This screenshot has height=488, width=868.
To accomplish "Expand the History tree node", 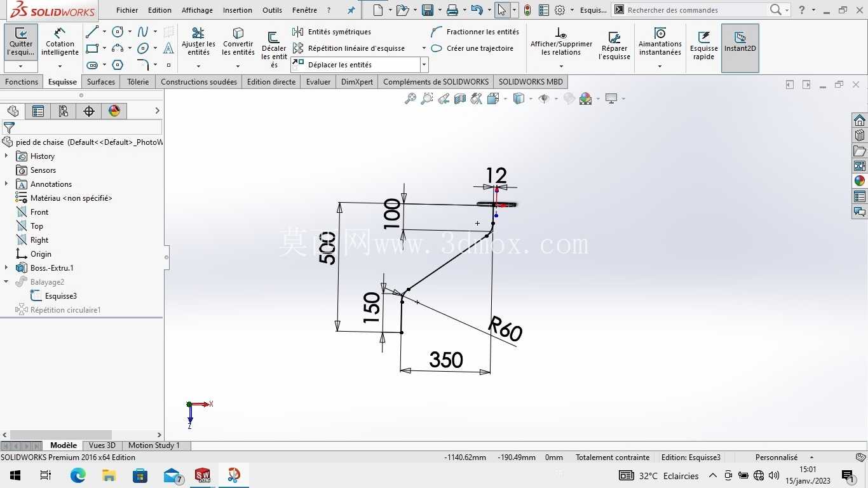I will (x=6, y=156).
